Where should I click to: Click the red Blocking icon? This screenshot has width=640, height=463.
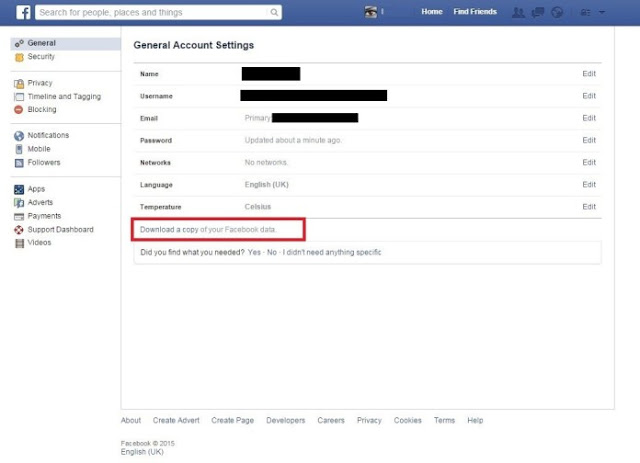[19, 109]
